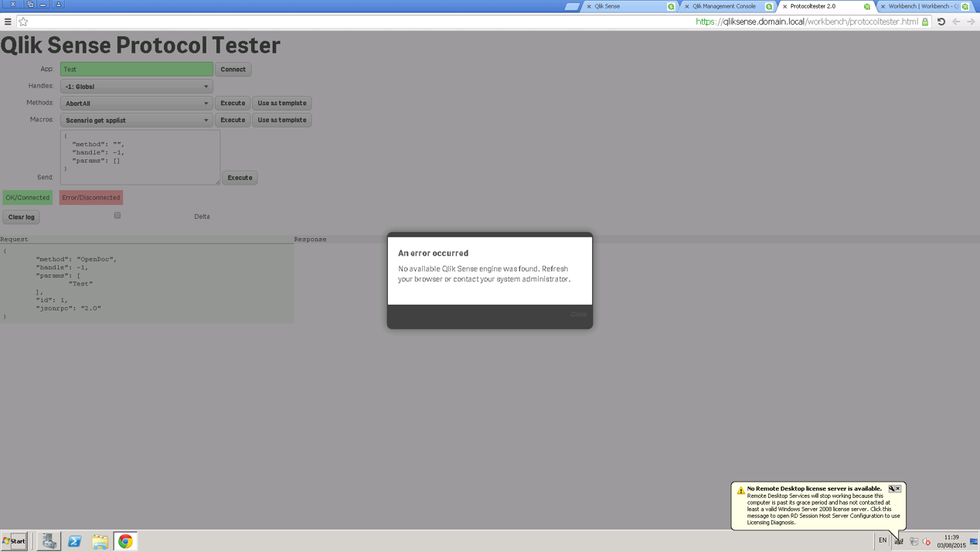Screen dimensions: 980x552
Task: Bookmark this page with the star icon
Action: pyautogui.click(x=23, y=22)
